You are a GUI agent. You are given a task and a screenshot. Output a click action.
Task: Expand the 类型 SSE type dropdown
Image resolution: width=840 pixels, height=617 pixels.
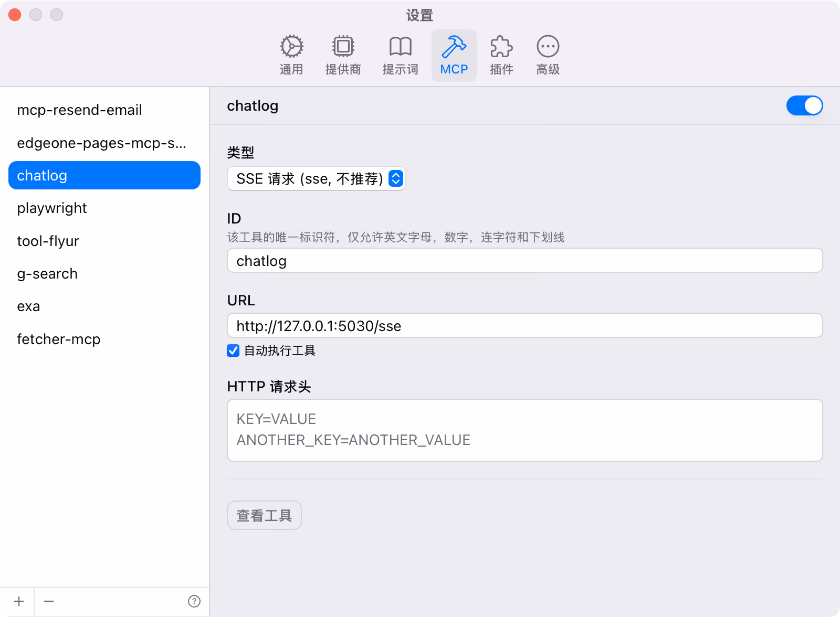pyautogui.click(x=316, y=179)
